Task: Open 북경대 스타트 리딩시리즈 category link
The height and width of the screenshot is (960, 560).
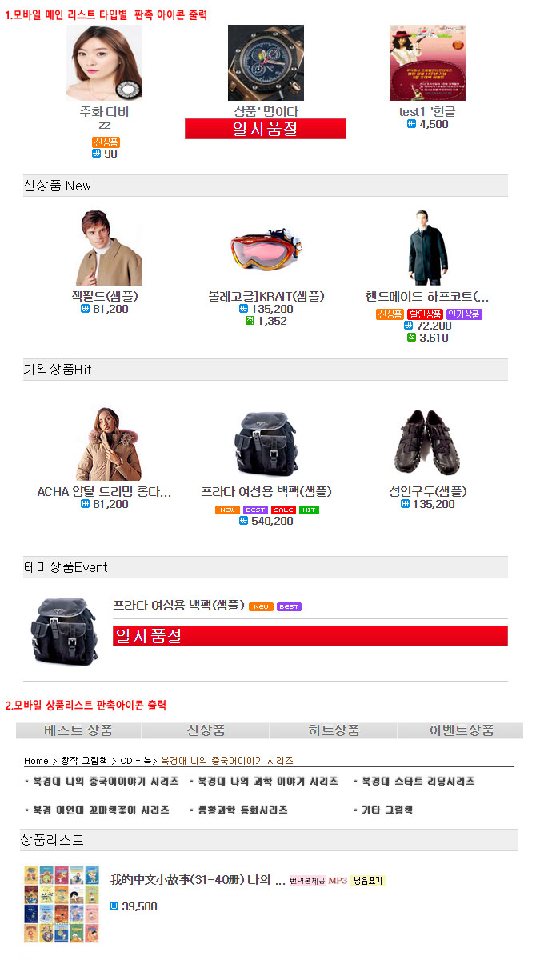Action: pos(418,781)
